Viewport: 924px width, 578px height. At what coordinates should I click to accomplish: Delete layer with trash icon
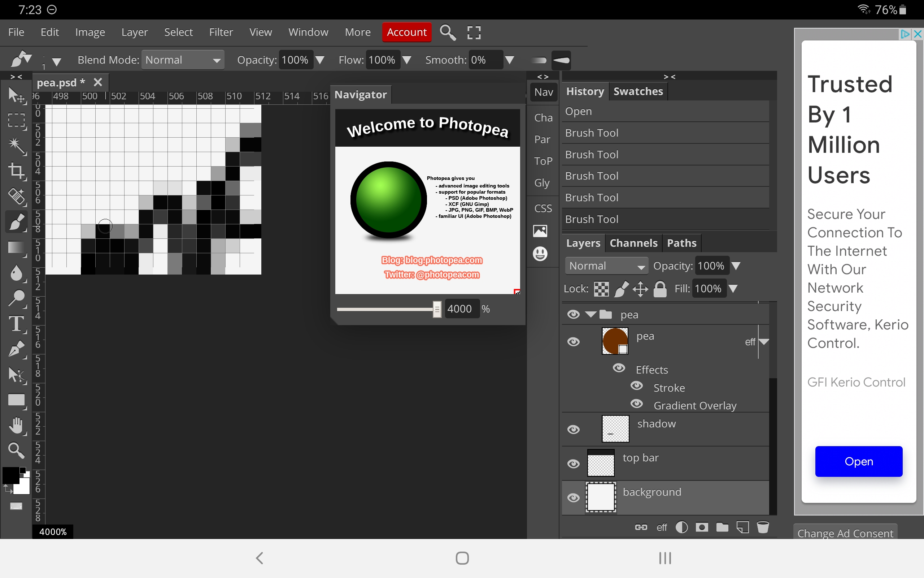click(763, 527)
